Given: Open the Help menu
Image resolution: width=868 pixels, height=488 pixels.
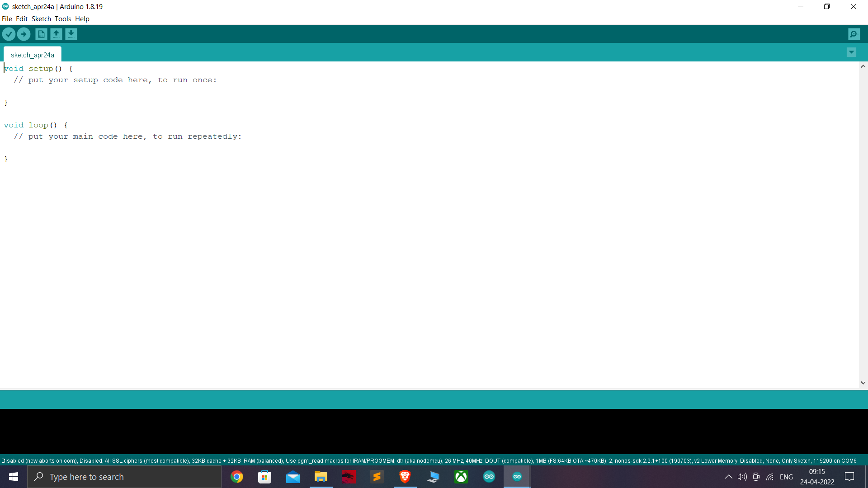Looking at the screenshot, I should click(82, 19).
